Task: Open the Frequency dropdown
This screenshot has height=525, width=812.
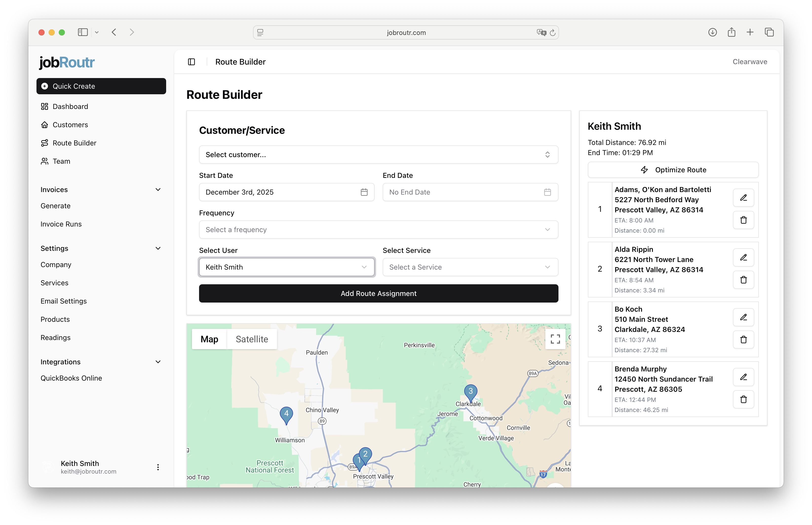Action: coord(378,229)
